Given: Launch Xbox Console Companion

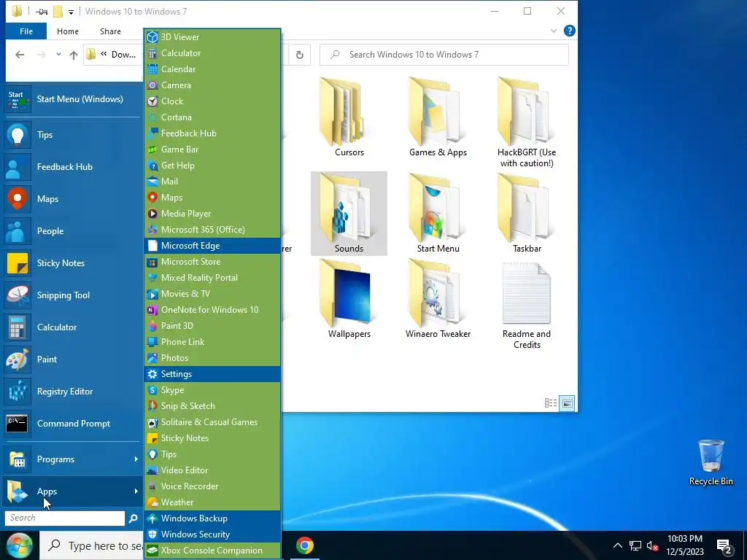Looking at the screenshot, I should click(x=212, y=550).
